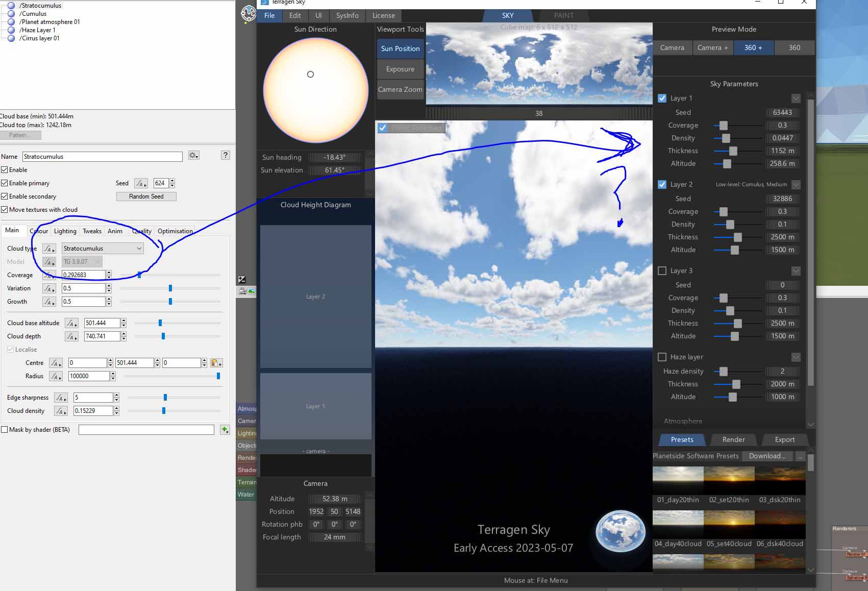The height and width of the screenshot is (591, 868).
Task: Open the Layer 1 preset dropdown arrow
Action: coord(796,98)
